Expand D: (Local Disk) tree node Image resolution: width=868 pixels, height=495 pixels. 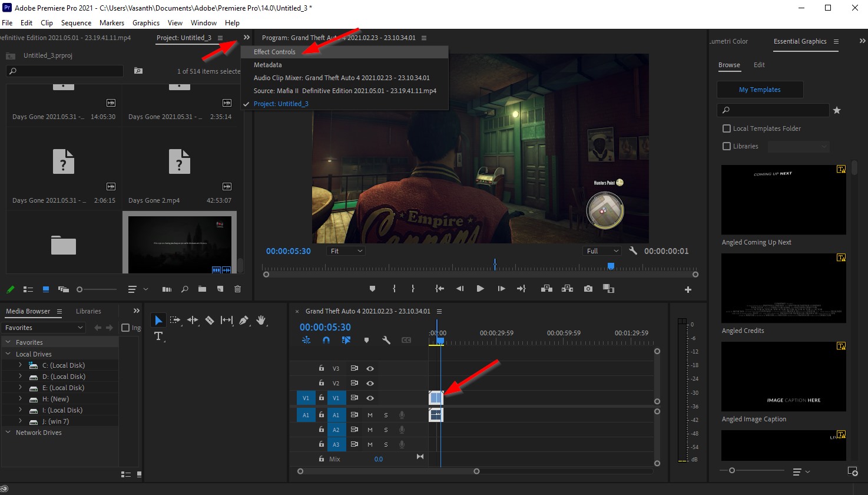tap(20, 377)
